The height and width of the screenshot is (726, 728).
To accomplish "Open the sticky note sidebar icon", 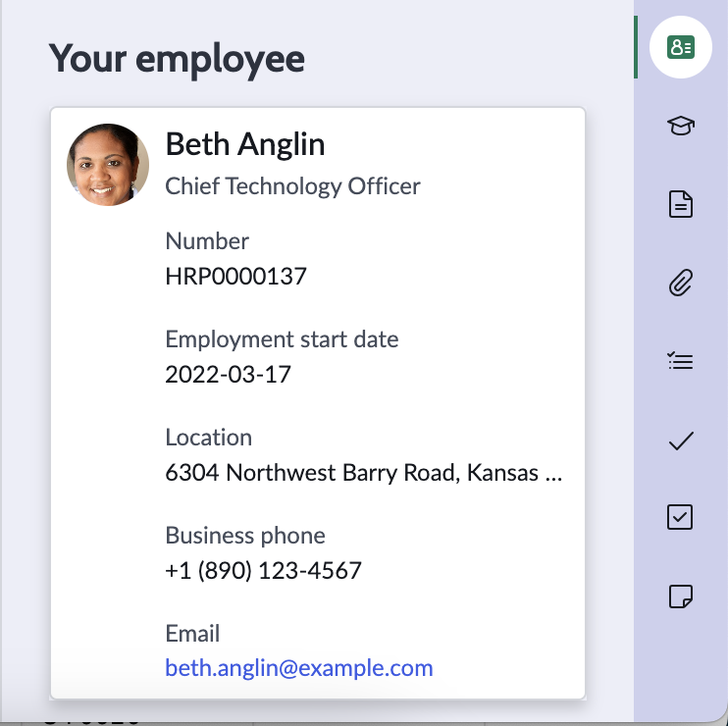I will (x=681, y=596).
